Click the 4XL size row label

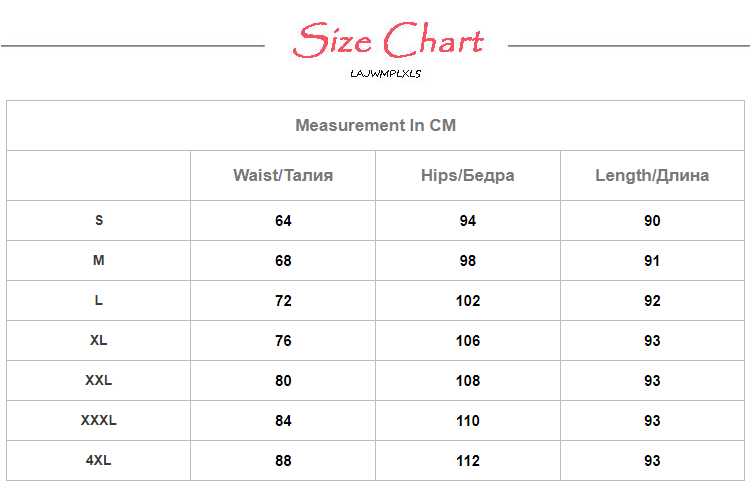coord(99,460)
